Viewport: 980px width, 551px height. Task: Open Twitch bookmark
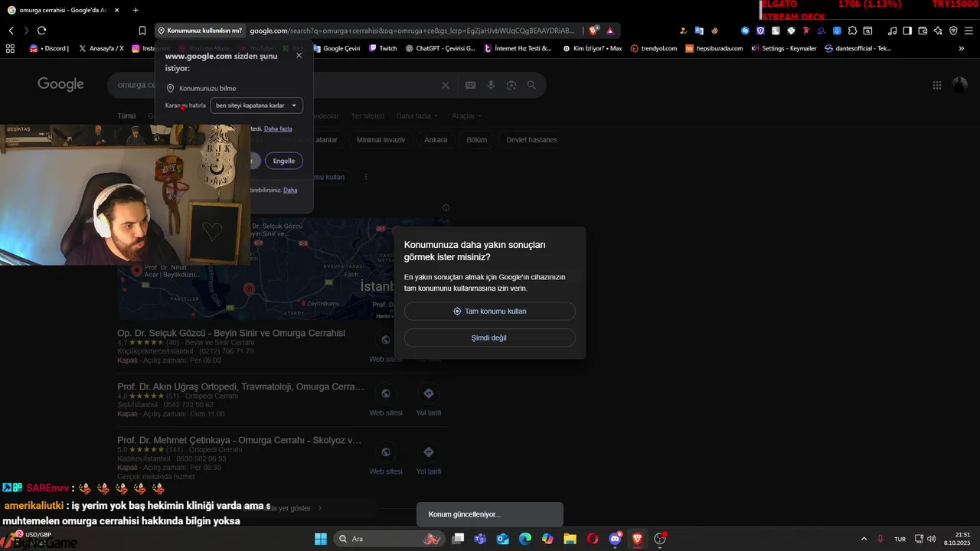pyautogui.click(x=383, y=48)
